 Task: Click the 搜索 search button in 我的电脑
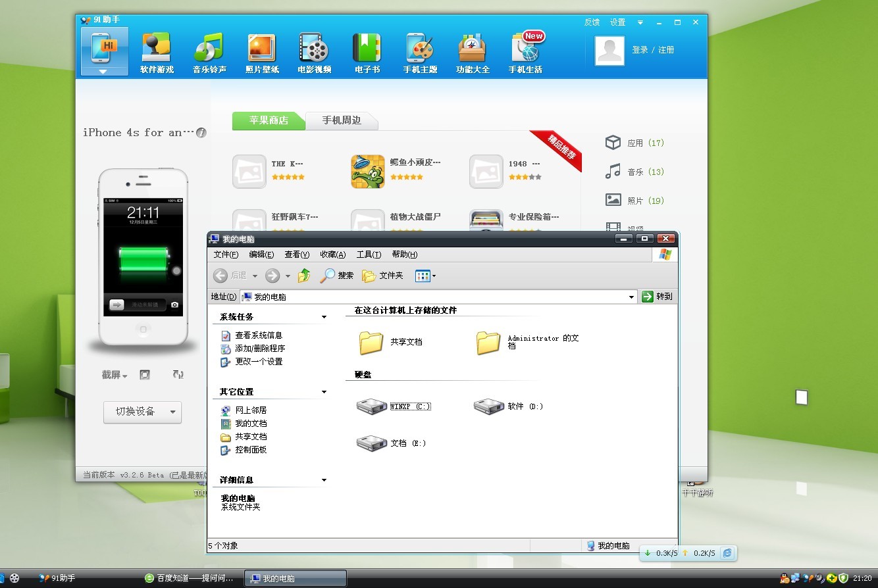[x=337, y=276]
